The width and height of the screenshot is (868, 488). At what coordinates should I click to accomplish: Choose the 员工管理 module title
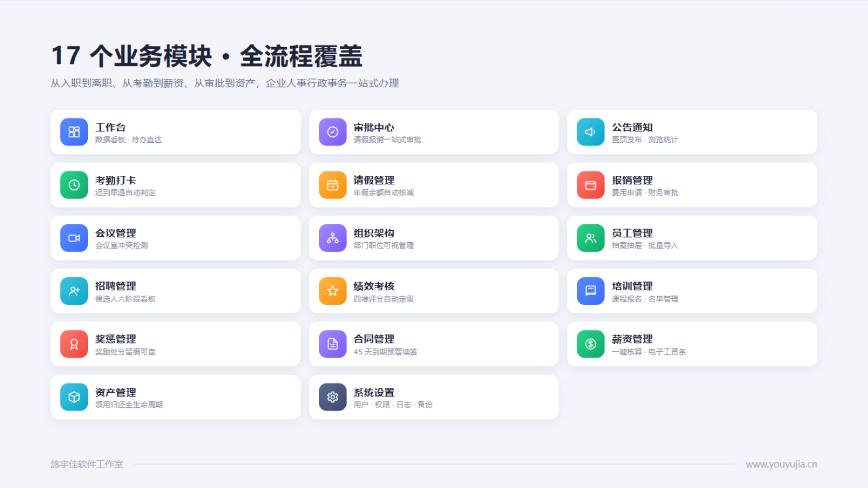point(632,233)
